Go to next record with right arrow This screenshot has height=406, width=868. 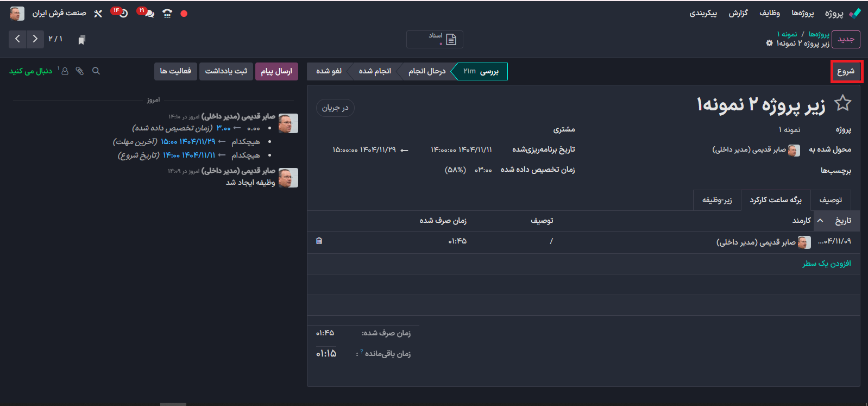[35, 39]
